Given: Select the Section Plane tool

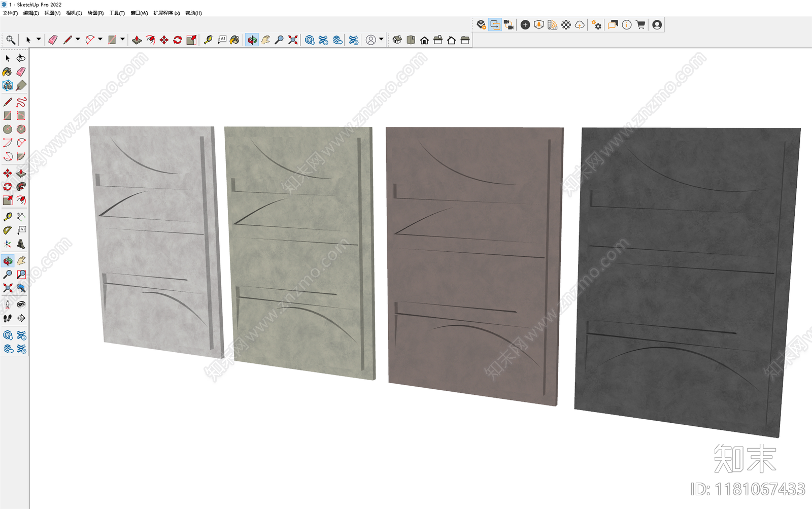Looking at the screenshot, I should [x=21, y=318].
